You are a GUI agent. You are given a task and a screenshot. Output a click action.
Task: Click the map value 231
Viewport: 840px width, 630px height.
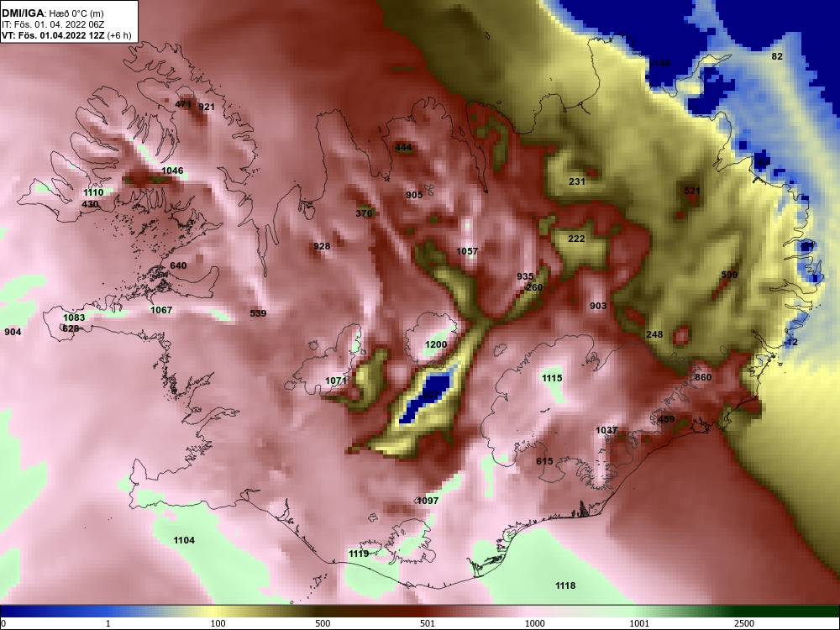pos(577,181)
